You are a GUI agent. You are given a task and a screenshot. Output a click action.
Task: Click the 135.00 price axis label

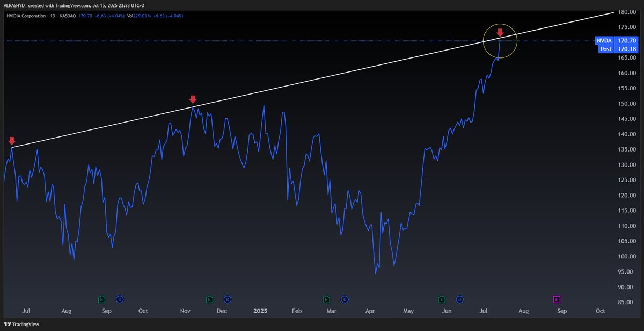pyautogui.click(x=627, y=149)
